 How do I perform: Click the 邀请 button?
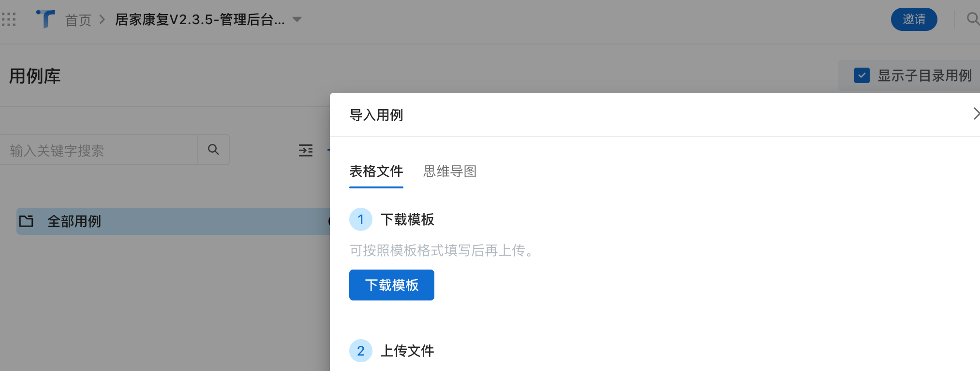(914, 19)
